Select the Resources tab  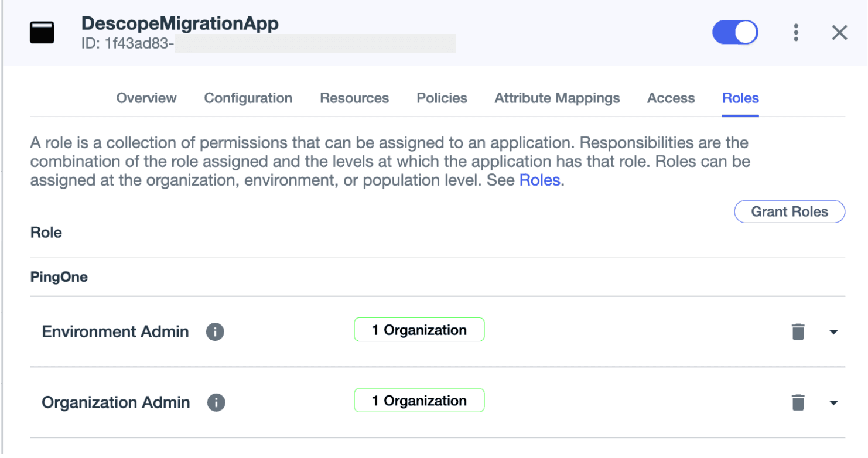tap(354, 98)
